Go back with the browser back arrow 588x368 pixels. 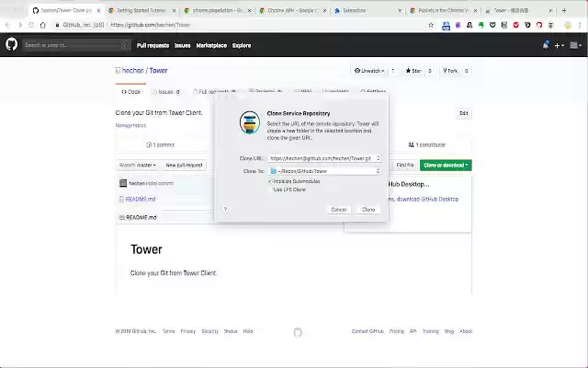[x=8, y=25]
